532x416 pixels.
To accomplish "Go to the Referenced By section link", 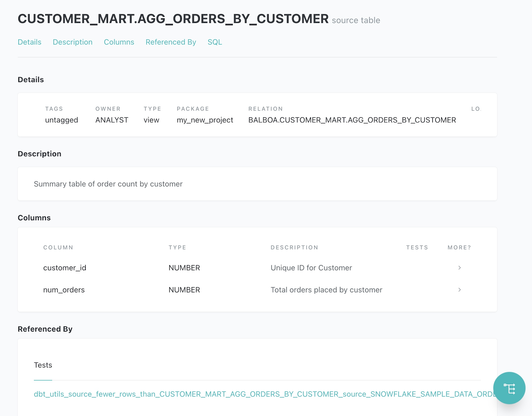I will [x=171, y=42].
